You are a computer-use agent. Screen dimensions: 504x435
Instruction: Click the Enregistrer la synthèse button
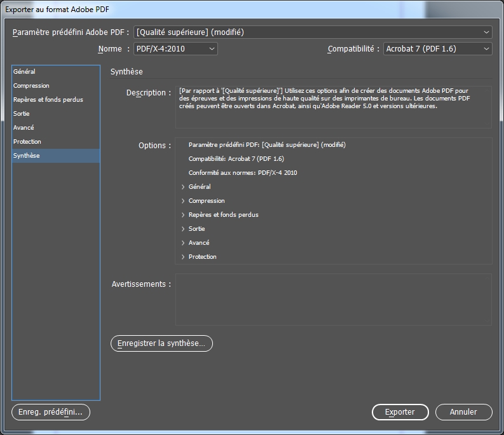[x=161, y=343]
